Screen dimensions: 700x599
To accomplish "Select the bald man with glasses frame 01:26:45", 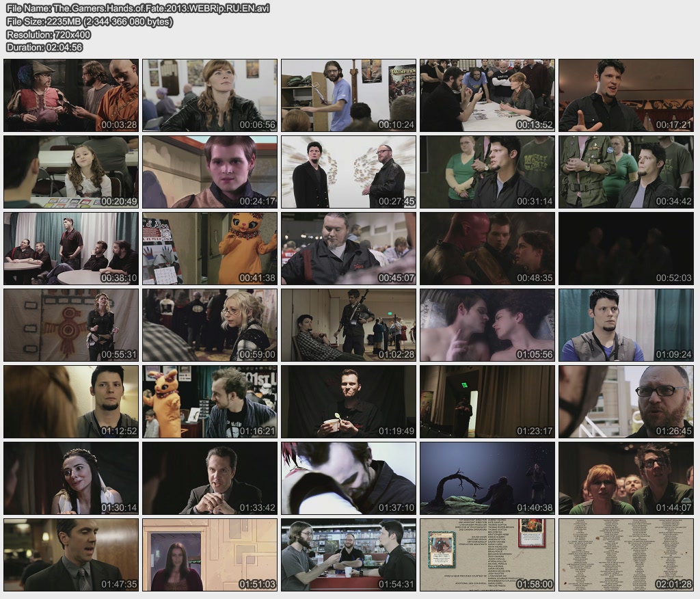I will [x=626, y=401].
